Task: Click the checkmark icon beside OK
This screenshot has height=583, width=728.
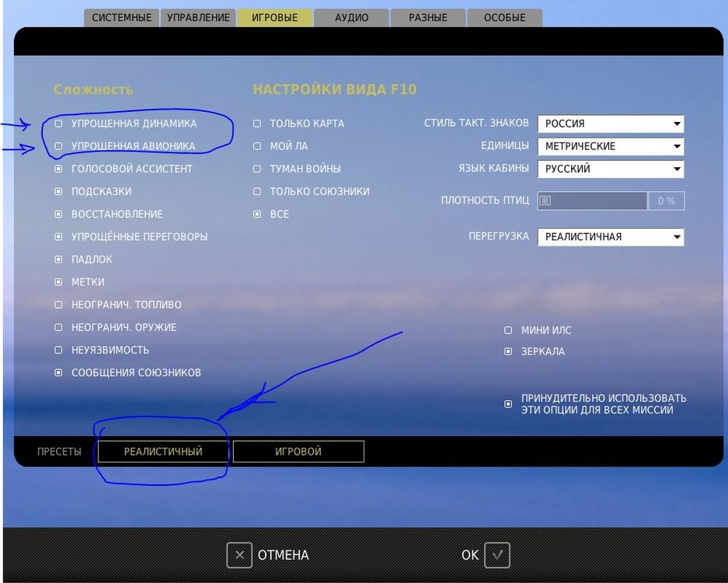Action: click(x=496, y=555)
